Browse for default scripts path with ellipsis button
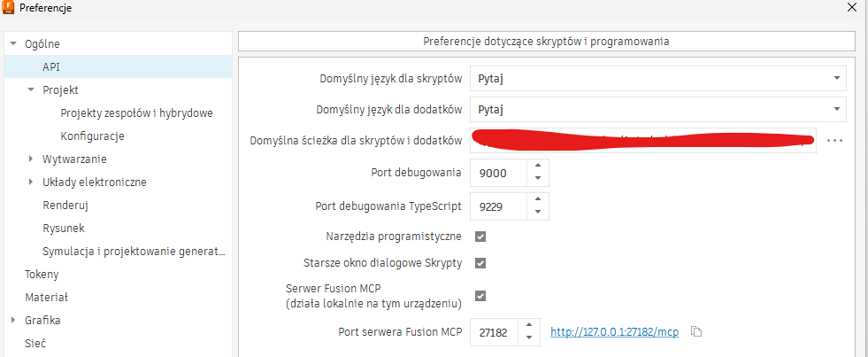The width and height of the screenshot is (868, 357). [834, 140]
